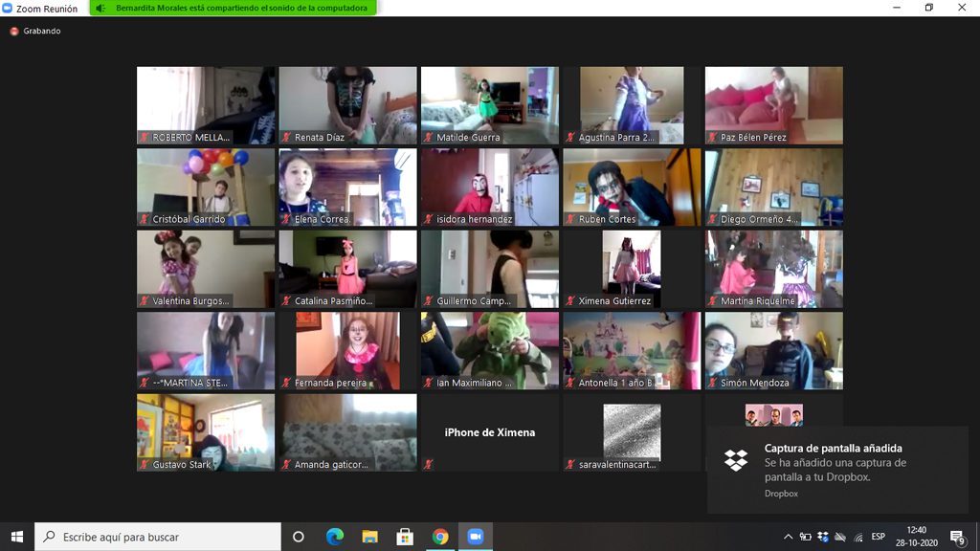
Task: Open File Explorer from the taskbar
Action: (369, 537)
